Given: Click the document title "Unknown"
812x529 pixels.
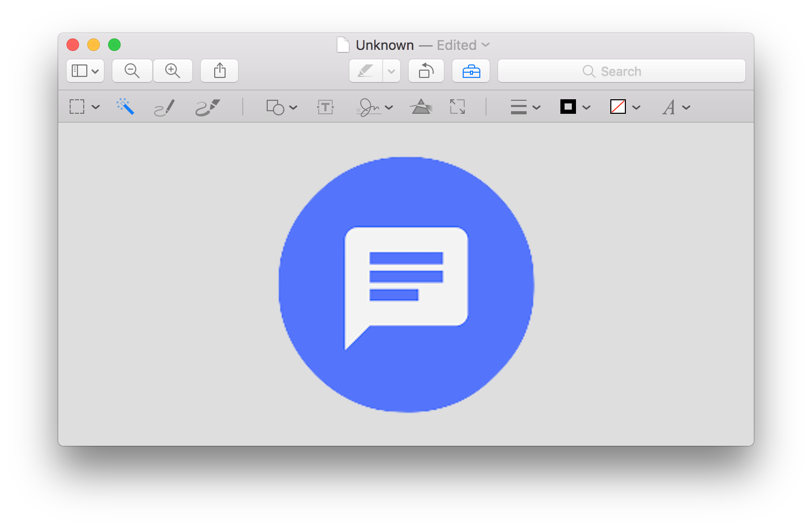Looking at the screenshot, I should [385, 45].
